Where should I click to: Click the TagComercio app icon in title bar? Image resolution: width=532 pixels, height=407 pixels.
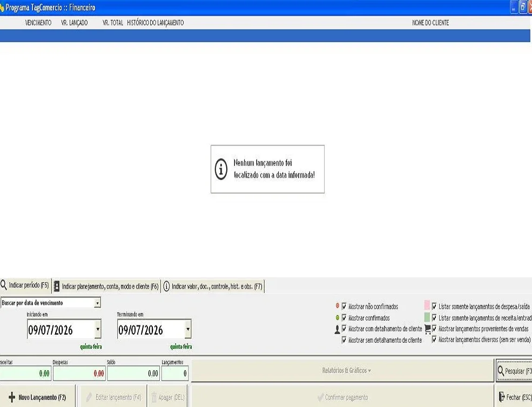pos(2,8)
